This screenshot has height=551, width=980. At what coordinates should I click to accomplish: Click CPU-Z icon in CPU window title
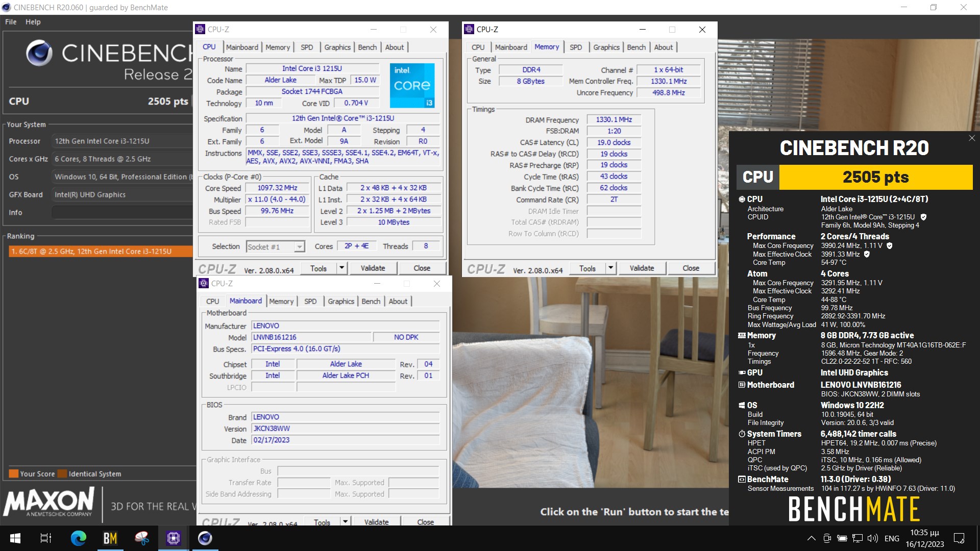tap(201, 29)
